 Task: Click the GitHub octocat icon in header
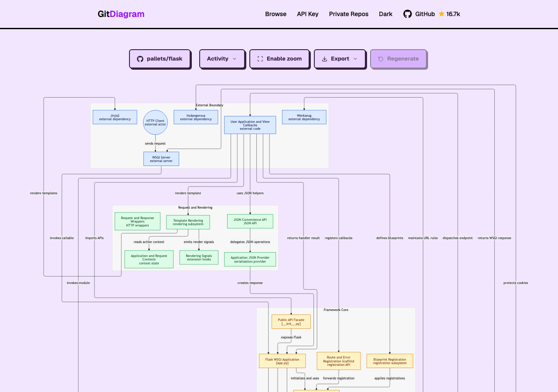click(x=407, y=14)
